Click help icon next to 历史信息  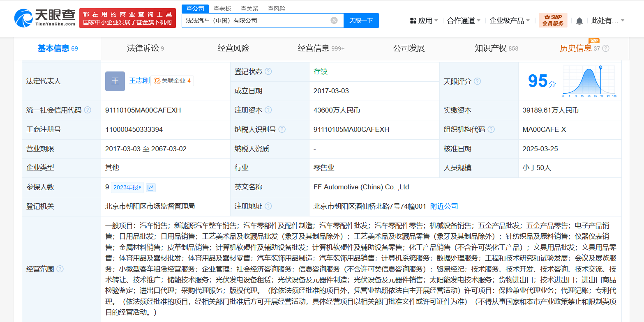[x=606, y=48]
